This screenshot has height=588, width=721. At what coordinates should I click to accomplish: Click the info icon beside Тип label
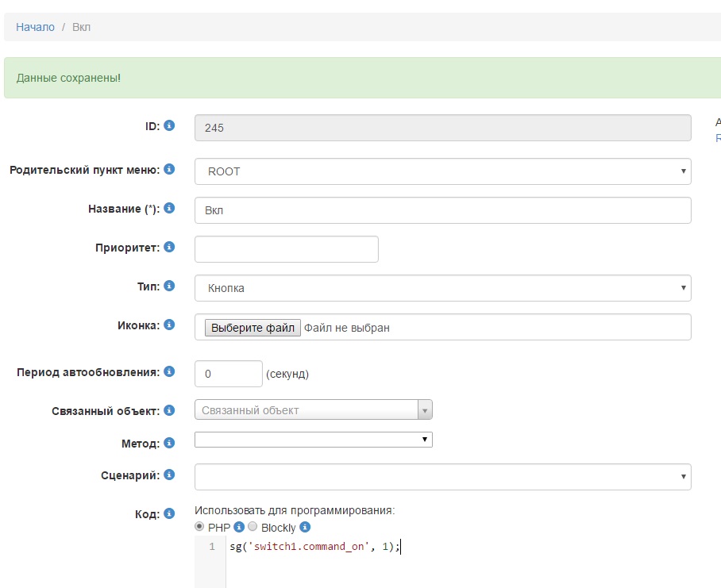[169, 286]
